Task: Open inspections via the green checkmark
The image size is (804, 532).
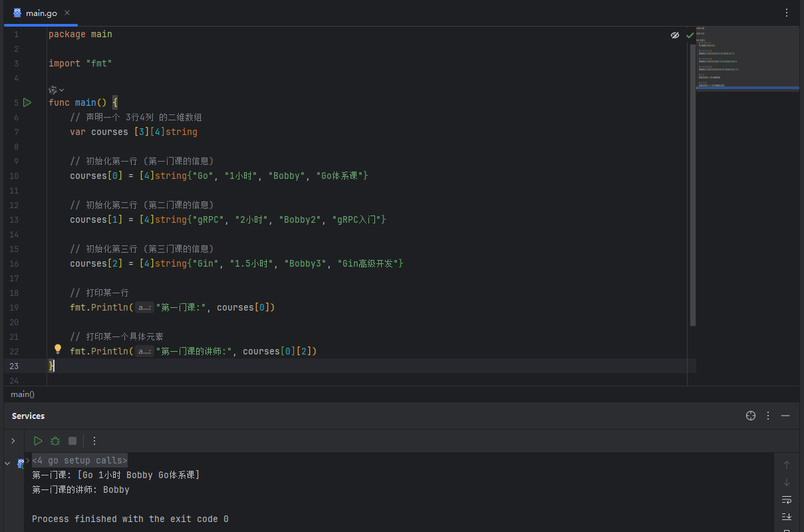Action: (690, 35)
